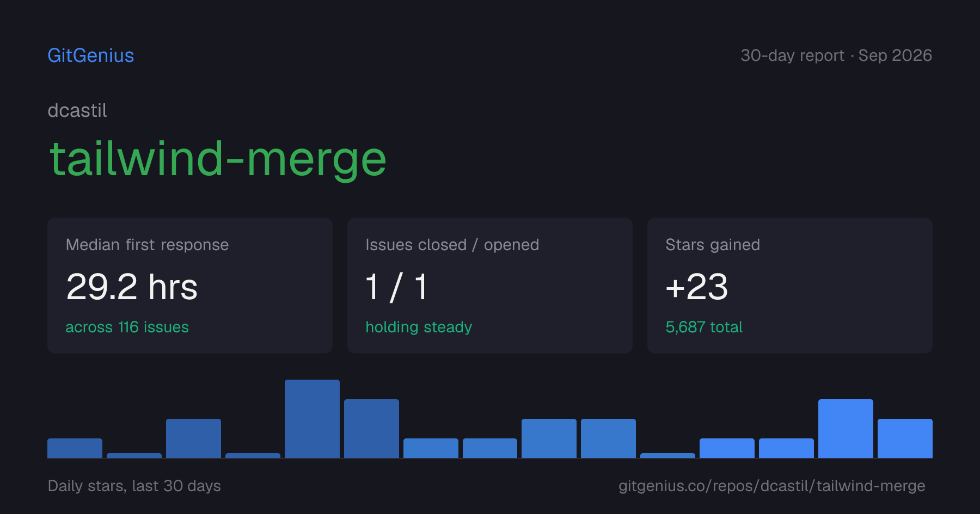Image resolution: width=980 pixels, height=514 pixels.
Task: Click the first bar of daily stars chart
Action: click(x=75, y=448)
